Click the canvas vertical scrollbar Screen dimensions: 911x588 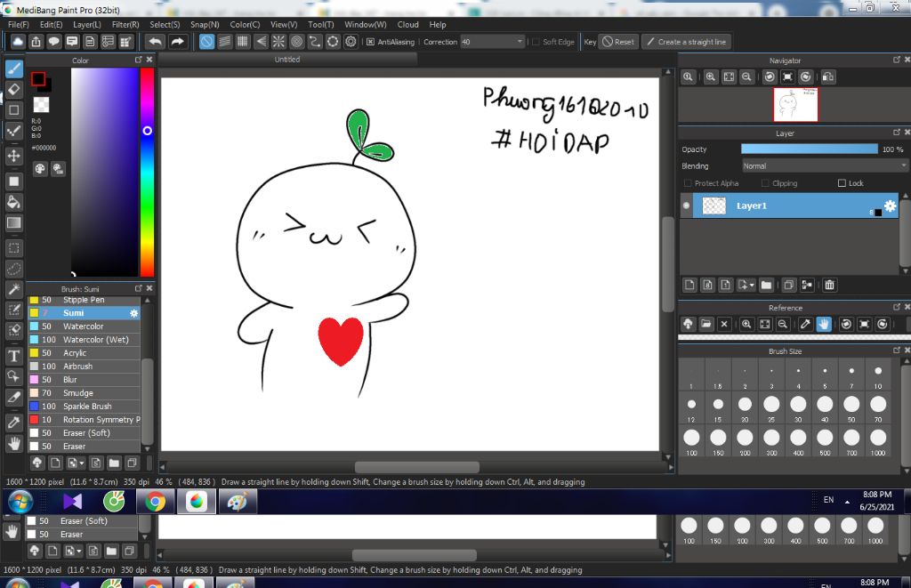tap(667, 264)
